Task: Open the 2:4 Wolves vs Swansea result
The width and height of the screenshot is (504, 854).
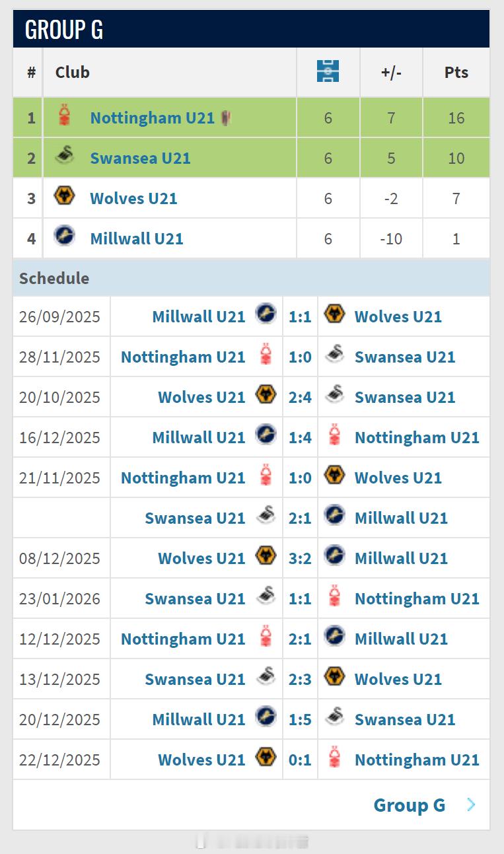Action: click(x=300, y=397)
